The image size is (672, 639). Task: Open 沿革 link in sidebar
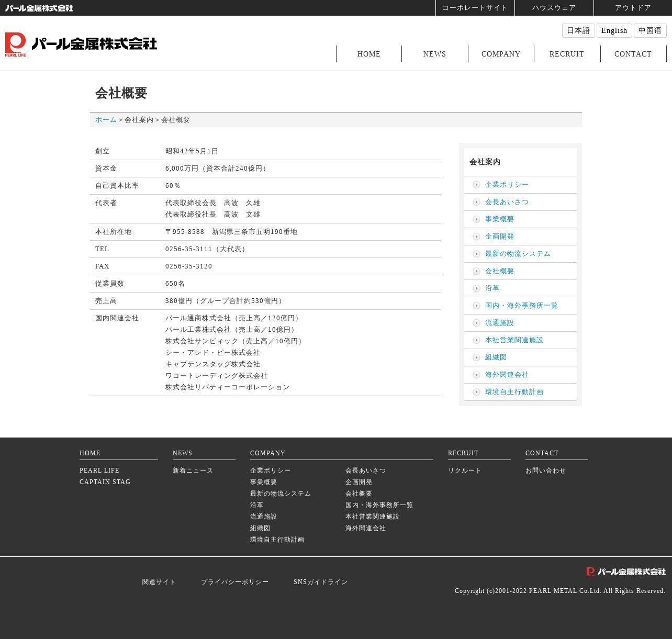click(x=492, y=288)
